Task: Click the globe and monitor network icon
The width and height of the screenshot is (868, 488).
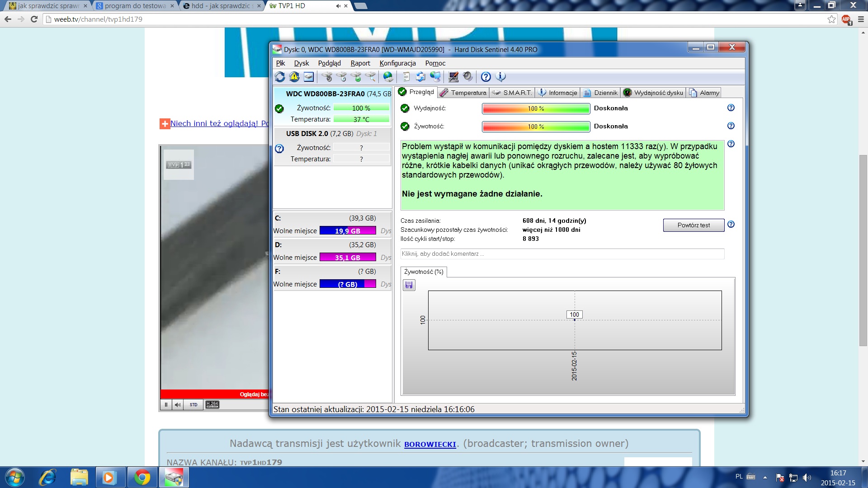Action: tap(435, 77)
